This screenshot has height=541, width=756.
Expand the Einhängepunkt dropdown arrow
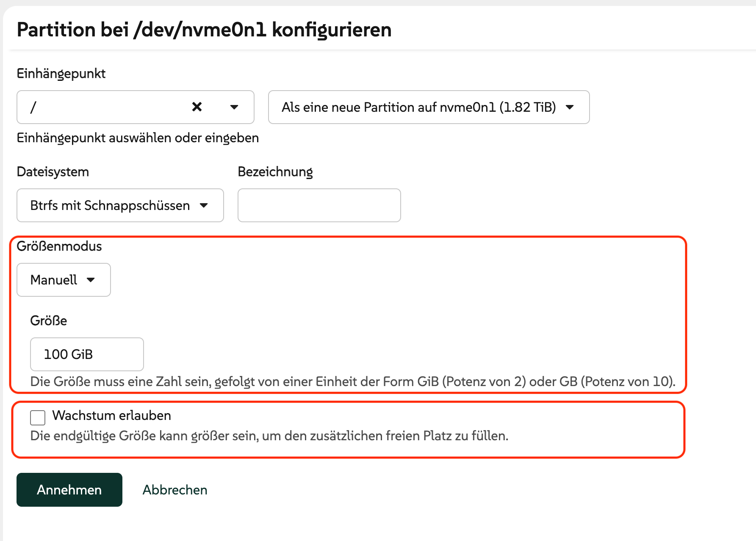pyautogui.click(x=234, y=107)
